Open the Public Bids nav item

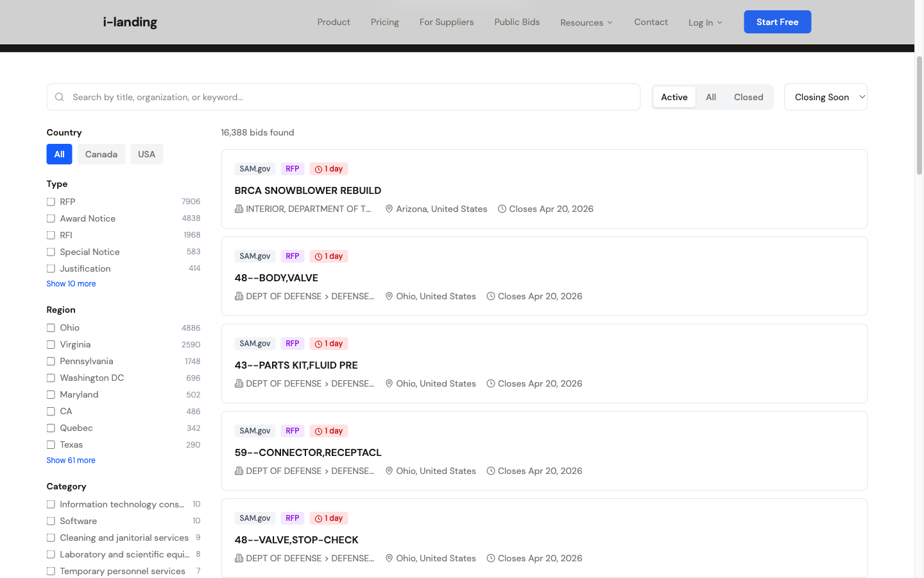pyautogui.click(x=517, y=22)
